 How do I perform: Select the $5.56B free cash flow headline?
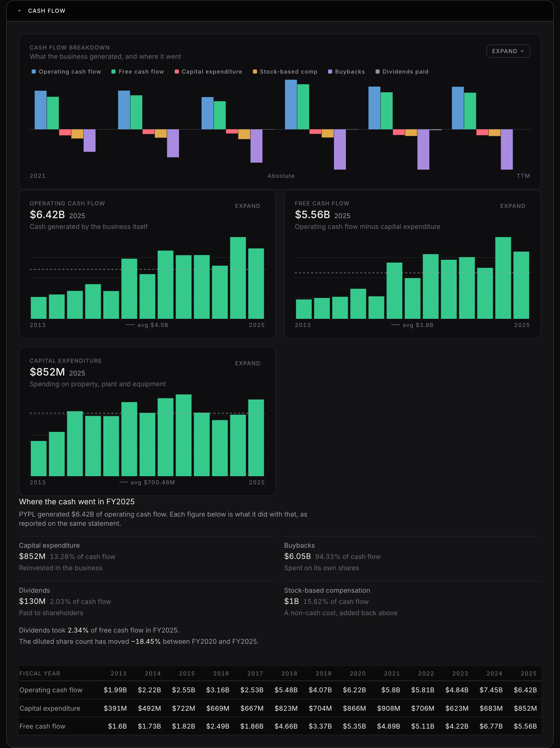click(x=312, y=214)
